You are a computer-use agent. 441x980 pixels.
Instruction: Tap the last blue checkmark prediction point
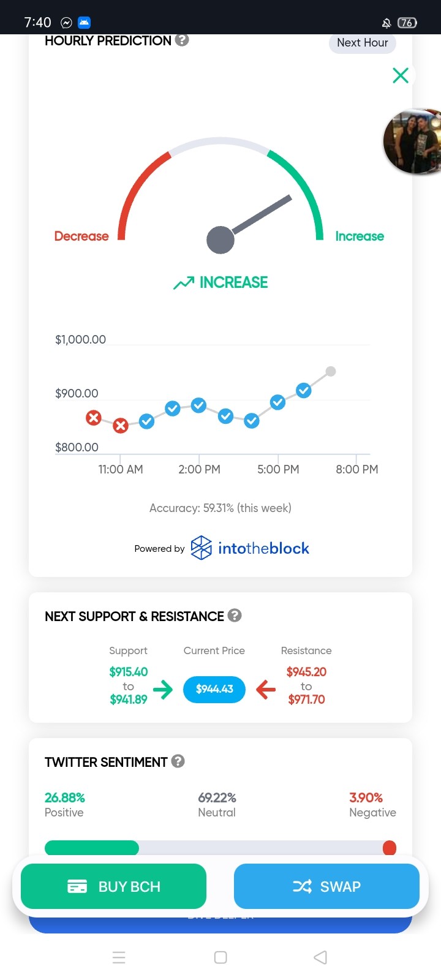click(304, 390)
